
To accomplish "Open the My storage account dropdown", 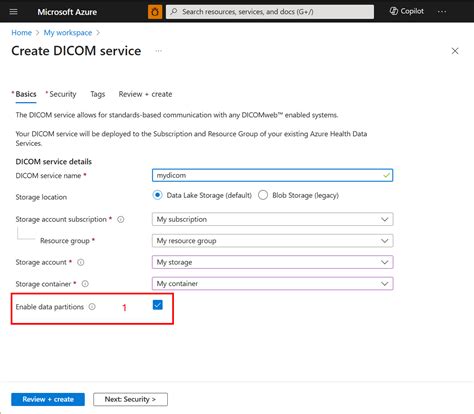I will (272, 262).
